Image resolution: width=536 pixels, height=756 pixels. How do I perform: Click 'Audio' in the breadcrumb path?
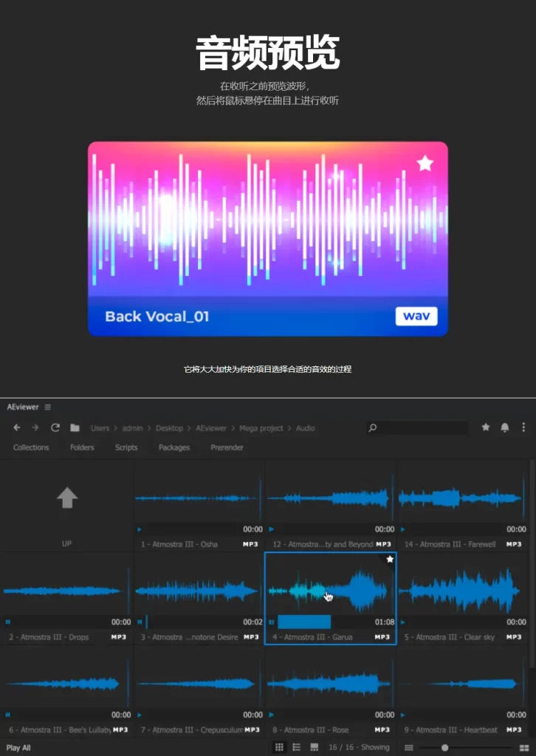coord(305,428)
